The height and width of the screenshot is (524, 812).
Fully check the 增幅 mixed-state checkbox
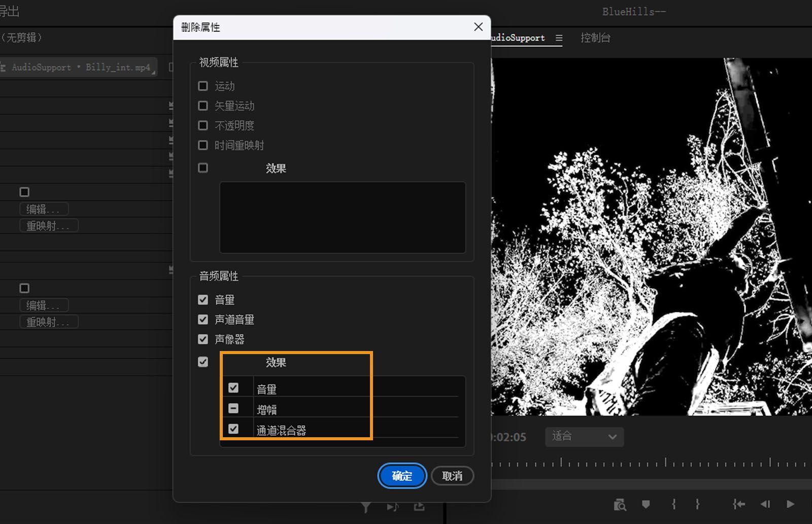click(233, 408)
